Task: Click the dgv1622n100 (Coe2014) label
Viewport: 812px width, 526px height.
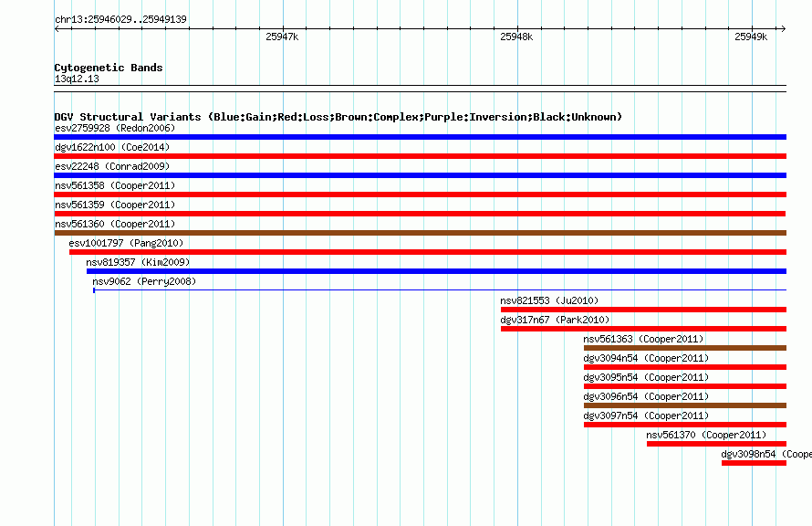Action: coord(112,147)
